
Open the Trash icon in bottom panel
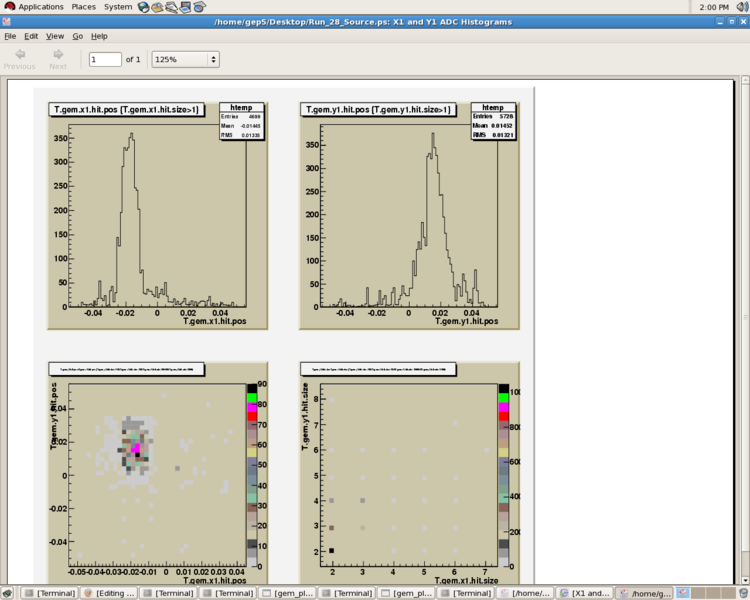pyautogui.click(x=743, y=593)
